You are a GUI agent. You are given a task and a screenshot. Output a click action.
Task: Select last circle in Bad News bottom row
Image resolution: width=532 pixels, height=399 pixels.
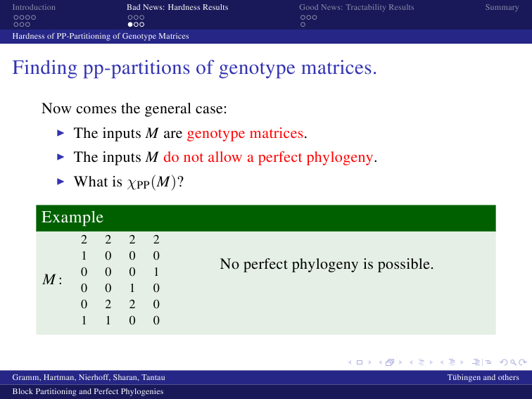coord(142,25)
